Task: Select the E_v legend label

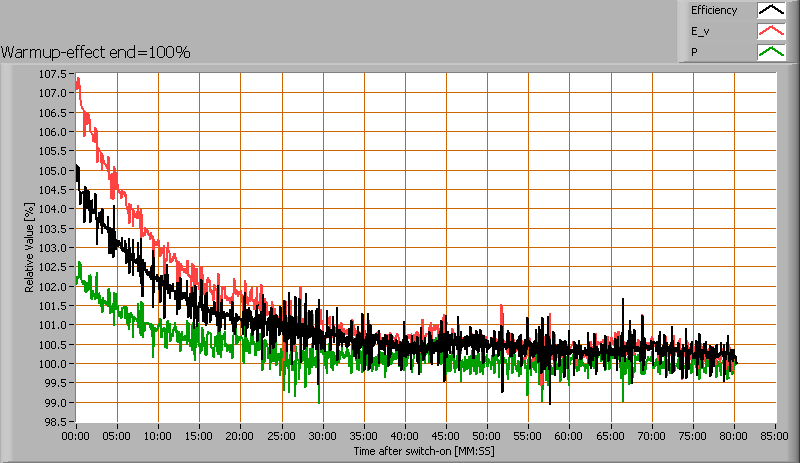Action: pyautogui.click(x=698, y=31)
